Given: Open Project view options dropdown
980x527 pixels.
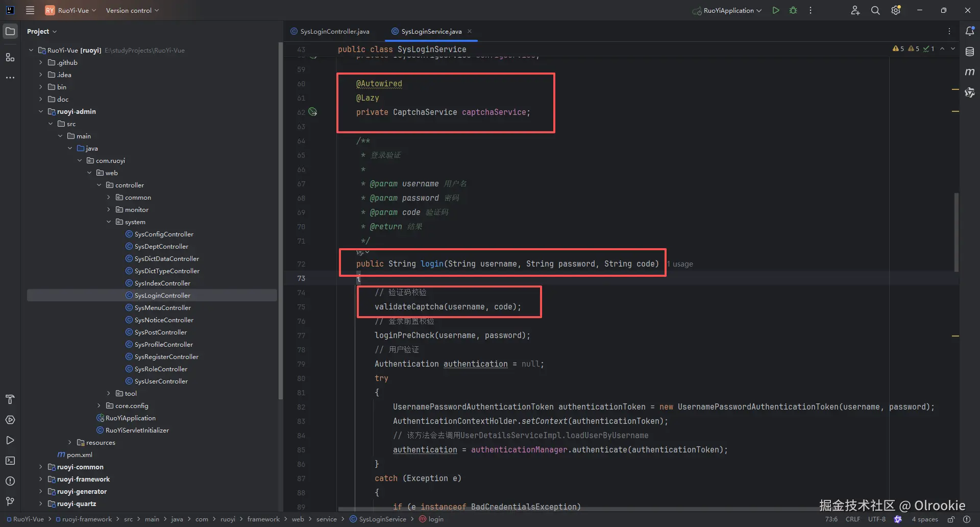Looking at the screenshot, I should coord(42,31).
